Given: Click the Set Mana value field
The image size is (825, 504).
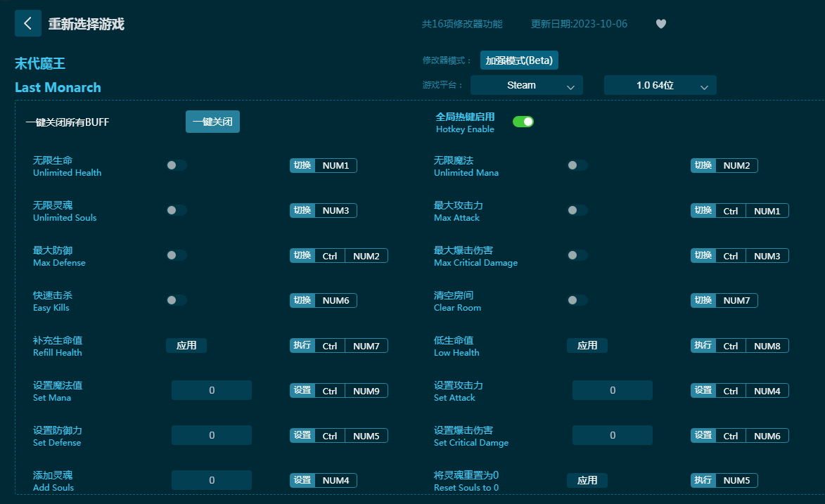Looking at the screenshot, I should (212, 390).
